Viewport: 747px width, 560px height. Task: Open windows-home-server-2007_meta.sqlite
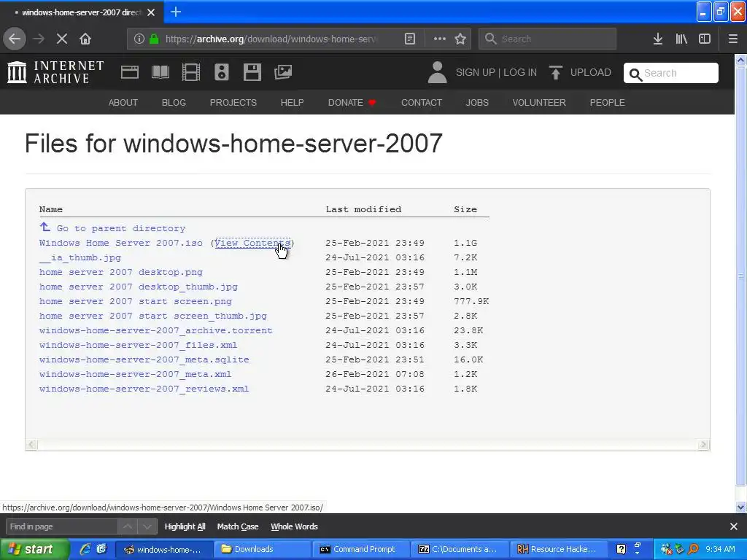(x=144, y=359)
